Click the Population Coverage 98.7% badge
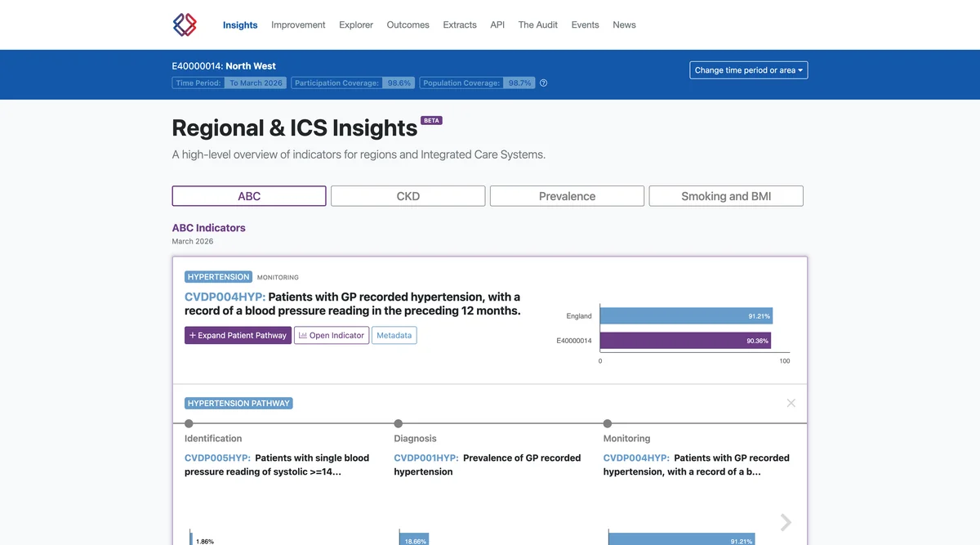 click(x=477, y=83)
